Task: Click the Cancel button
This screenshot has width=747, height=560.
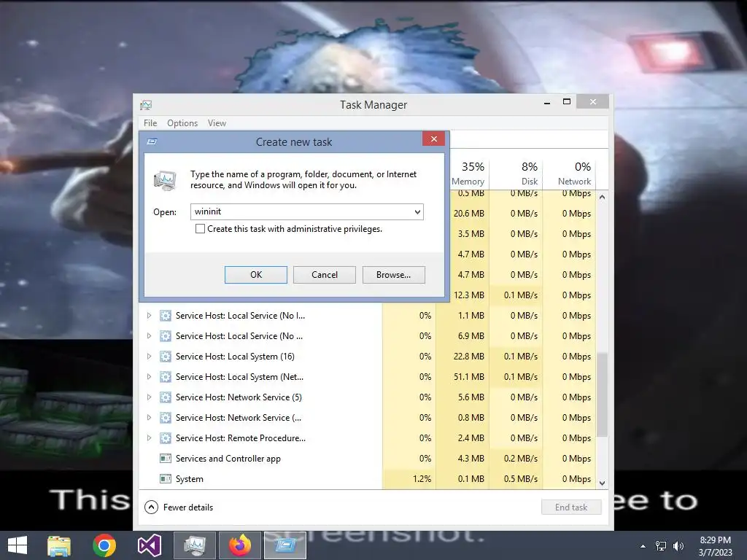Action: click(x=325, y=275)
